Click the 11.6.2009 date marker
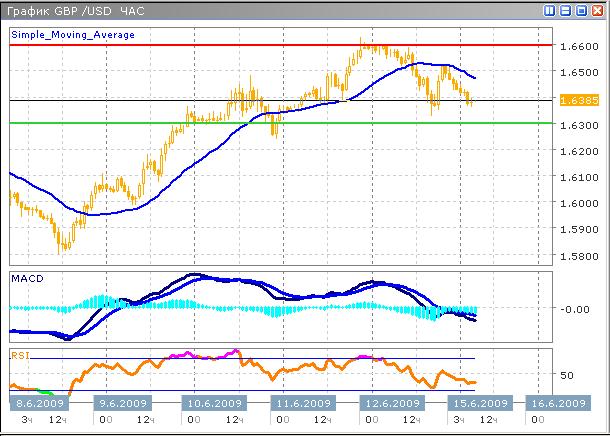Image resolution: width=610 pixels, height=436 pixels. click(x=302, y=403)
